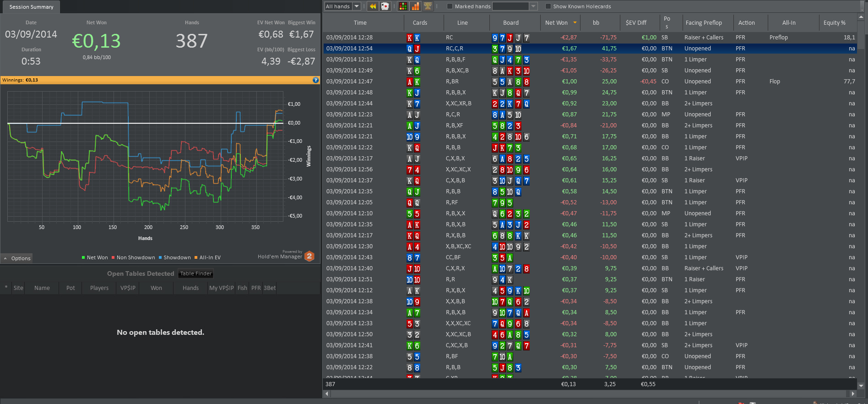Click the orange bar chart icon
This screenshot has width=868, height=404.
415,6
